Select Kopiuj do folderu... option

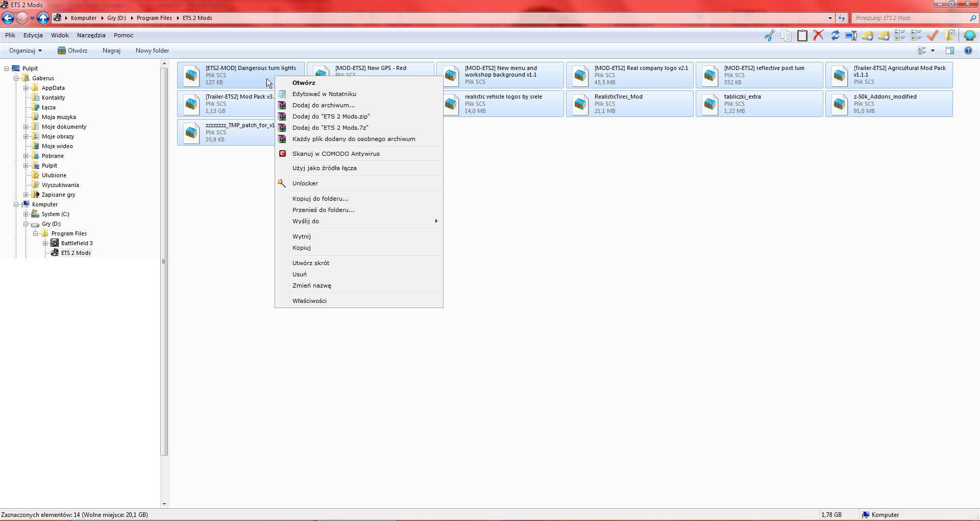[359, 199]
